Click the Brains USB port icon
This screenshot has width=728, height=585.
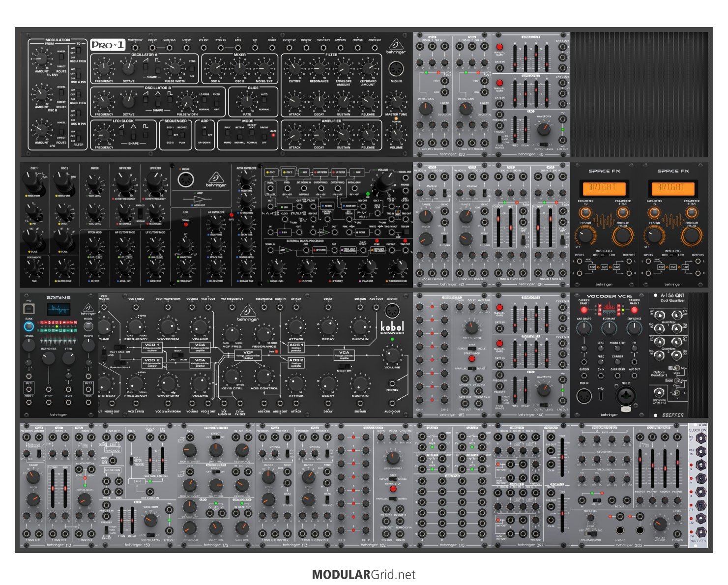(29, 309)
